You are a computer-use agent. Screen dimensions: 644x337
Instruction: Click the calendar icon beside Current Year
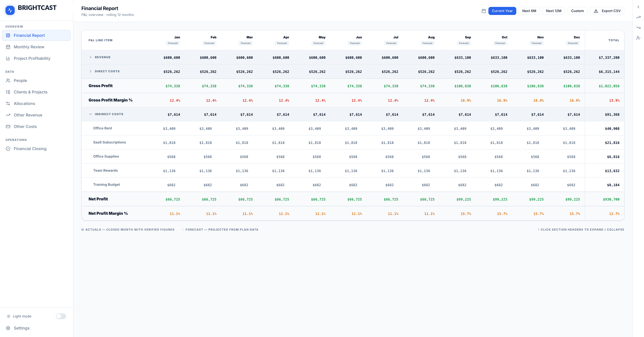[x=484, y=11]
